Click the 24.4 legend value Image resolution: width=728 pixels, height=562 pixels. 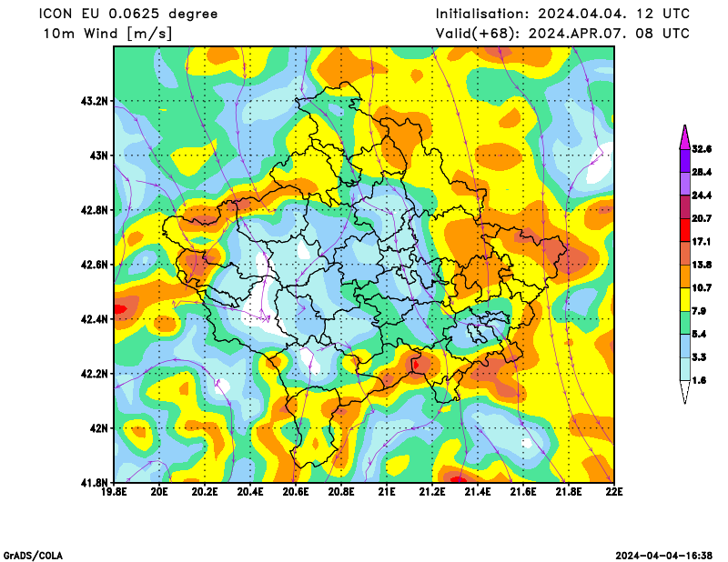pyautogui.click(x=702, y=196)
